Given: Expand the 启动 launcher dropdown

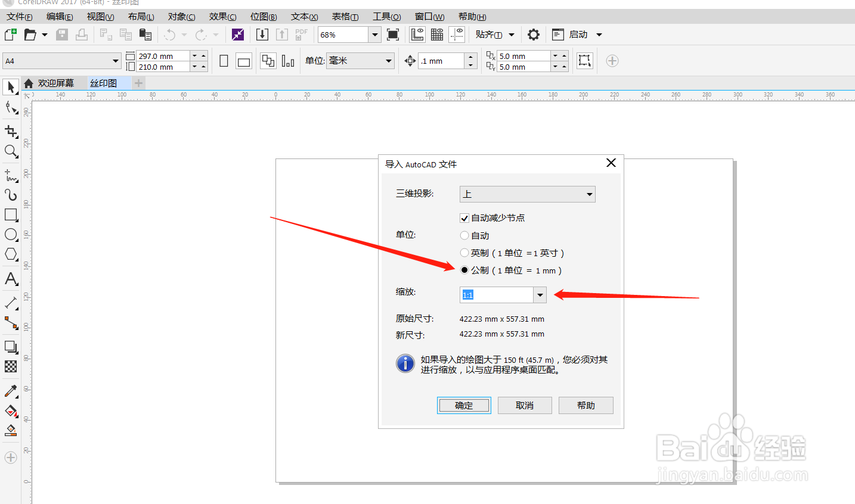Looking at the screenshot, I should coord(599,35).
